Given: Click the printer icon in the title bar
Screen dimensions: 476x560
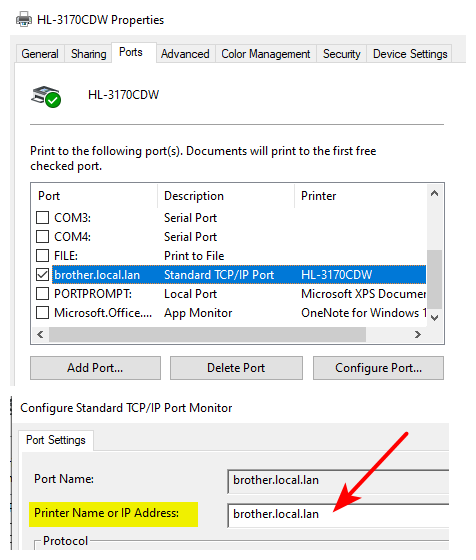Looking at the screenshot, I should [x=24, y=19].
